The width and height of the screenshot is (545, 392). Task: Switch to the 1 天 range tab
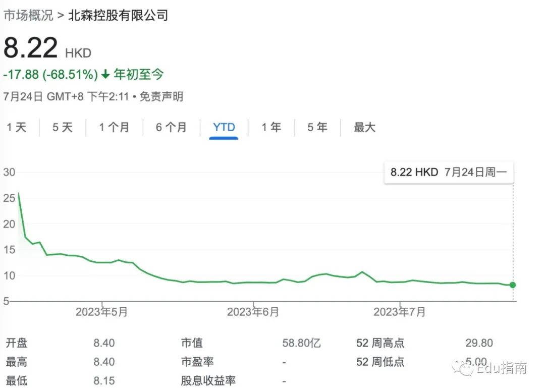pos(17,127)
